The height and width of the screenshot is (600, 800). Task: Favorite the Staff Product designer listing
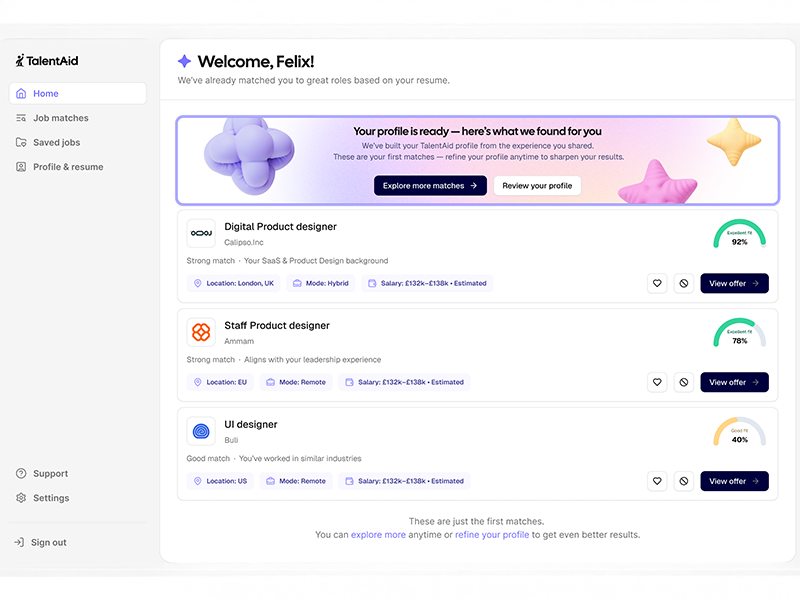click(657, 382)
